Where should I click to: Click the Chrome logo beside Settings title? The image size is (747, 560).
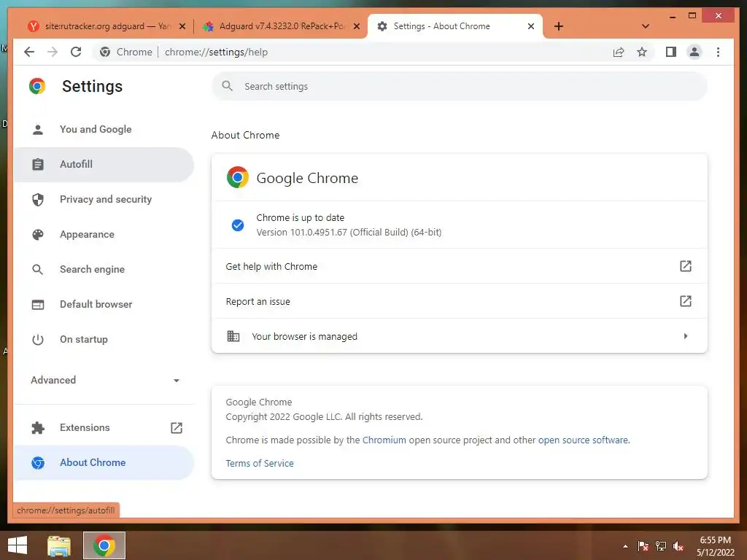(37, 86)
